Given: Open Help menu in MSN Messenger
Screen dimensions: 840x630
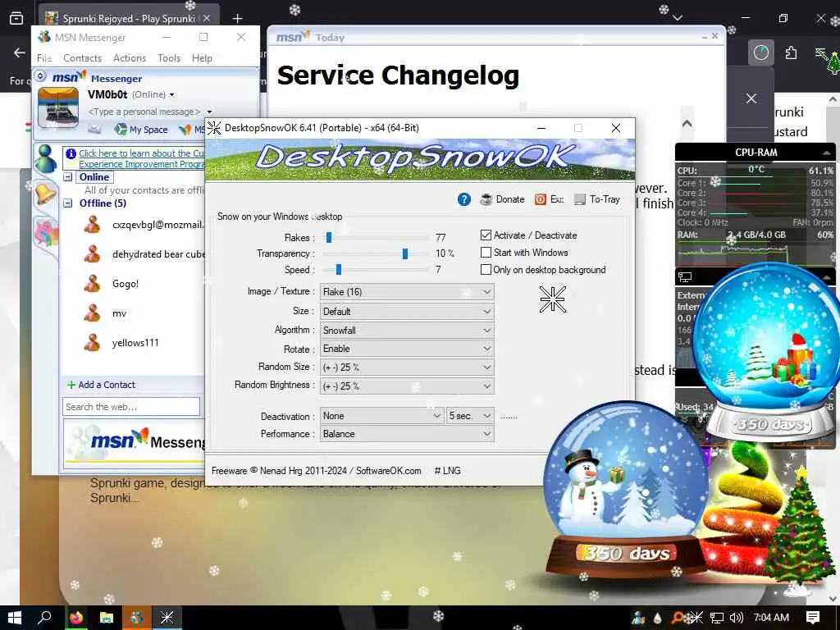Looking at the screenshot, I should [x=202, y=58].
